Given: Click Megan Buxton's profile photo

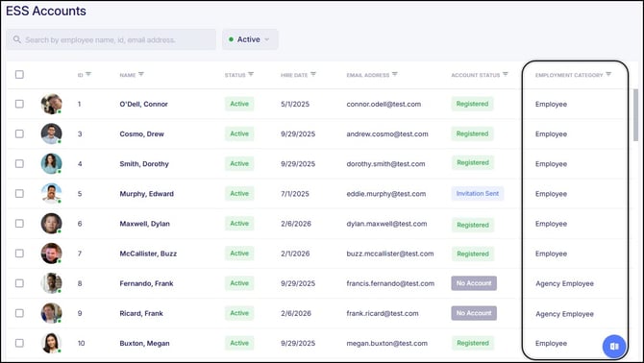Looking at the screenshot, I should pyautogui.click(x=51, y=343).
